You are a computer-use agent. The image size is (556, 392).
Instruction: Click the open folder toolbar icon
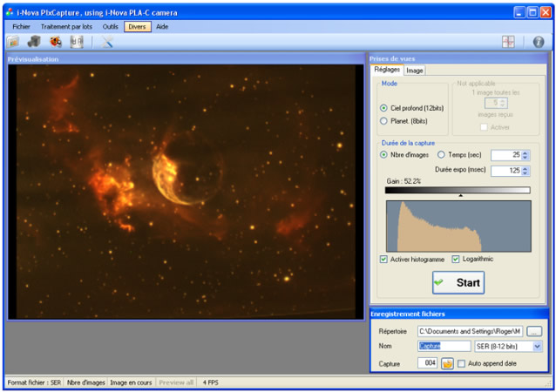tap(14, 41)
